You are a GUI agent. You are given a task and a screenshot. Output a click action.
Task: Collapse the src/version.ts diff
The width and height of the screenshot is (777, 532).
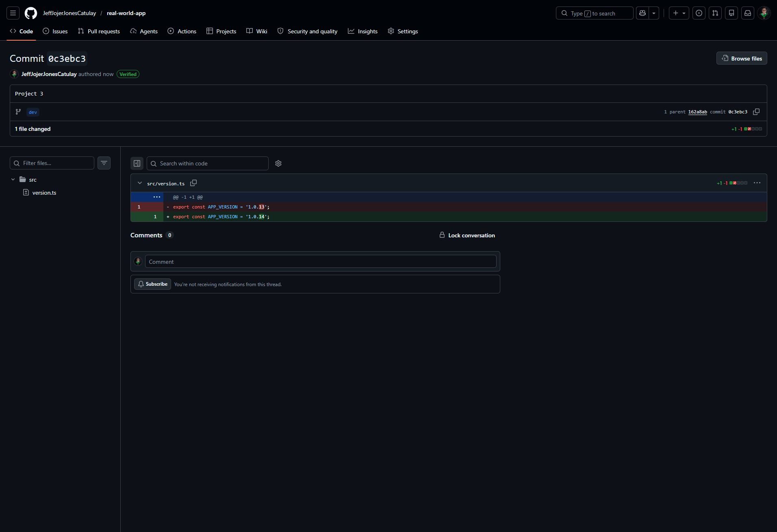[140, 183]
